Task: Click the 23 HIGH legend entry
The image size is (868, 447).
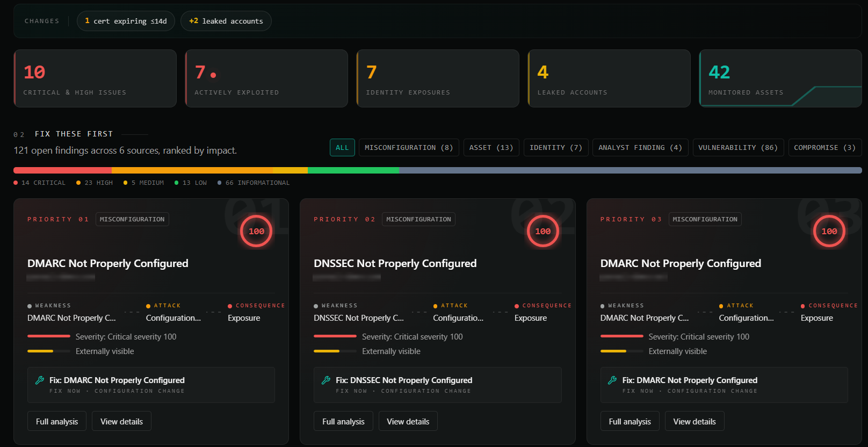Action: coord(95,183)
